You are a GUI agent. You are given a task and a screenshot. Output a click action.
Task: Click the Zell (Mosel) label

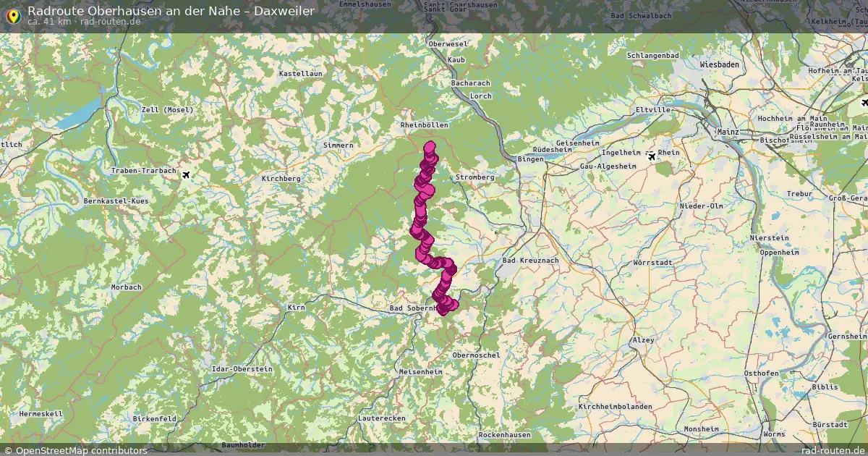pos(168,109)
